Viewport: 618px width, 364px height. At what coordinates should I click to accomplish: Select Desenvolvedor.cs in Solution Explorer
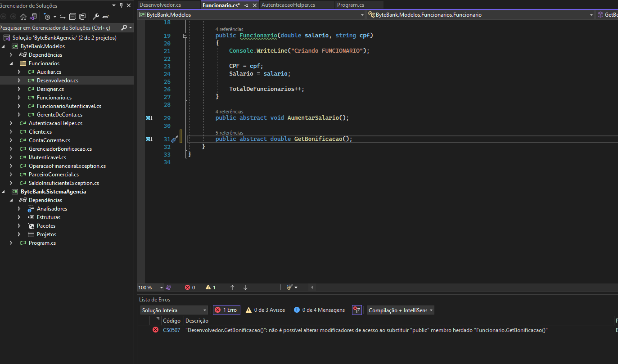[x=57, y=81]
